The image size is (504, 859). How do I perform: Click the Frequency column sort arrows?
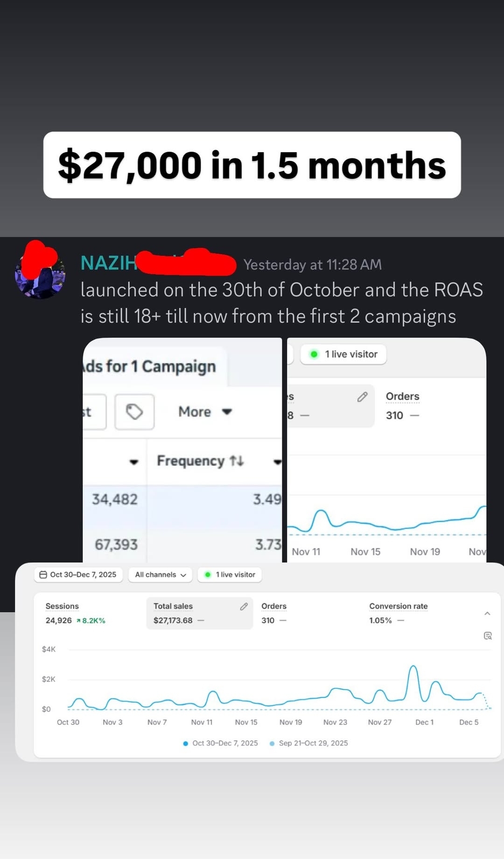[237, 461]
